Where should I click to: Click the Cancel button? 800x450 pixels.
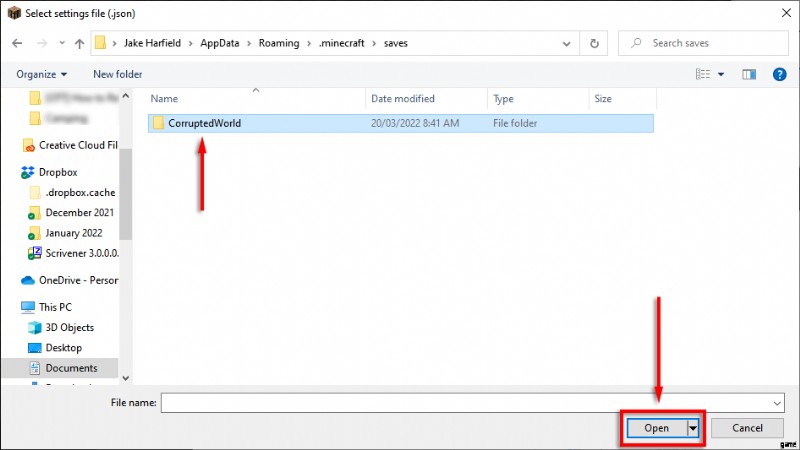[x=747, y=428]
